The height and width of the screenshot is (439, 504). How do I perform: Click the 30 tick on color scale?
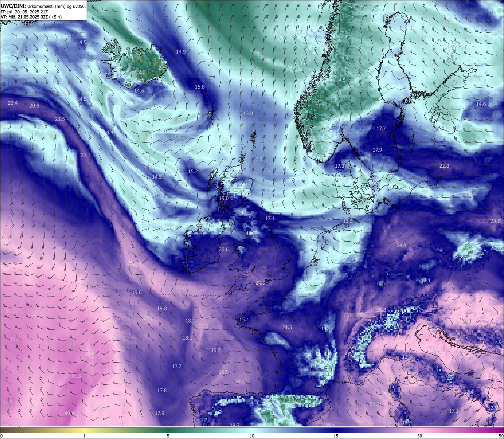coord(420,436)
